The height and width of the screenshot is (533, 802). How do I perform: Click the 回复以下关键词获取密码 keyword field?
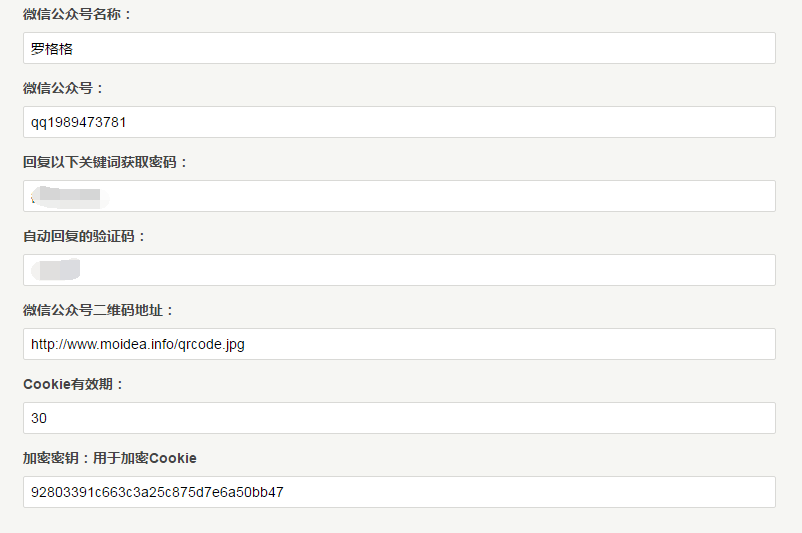(399, 196)
